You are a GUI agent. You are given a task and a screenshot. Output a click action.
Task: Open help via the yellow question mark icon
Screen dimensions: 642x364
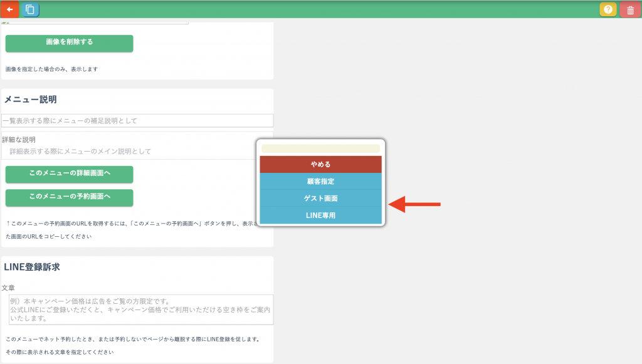[x=608, y=9]
